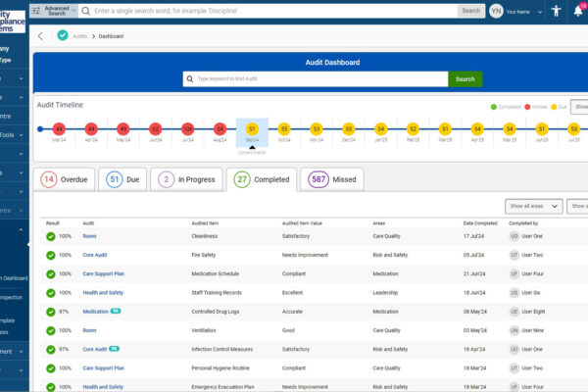Open the Room audit for Cleanliness
The height and width of the screenshot is (392, 588).
click(x=89, y=236)
